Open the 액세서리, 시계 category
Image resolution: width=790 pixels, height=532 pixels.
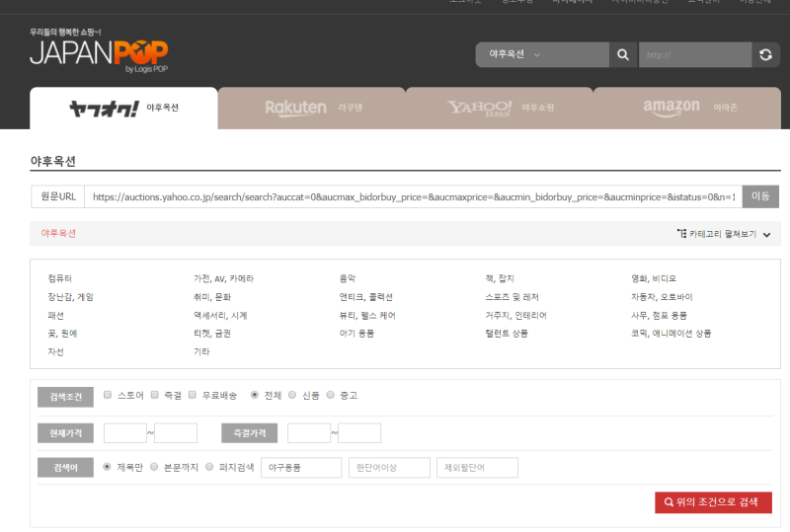[x=220, y=316]
